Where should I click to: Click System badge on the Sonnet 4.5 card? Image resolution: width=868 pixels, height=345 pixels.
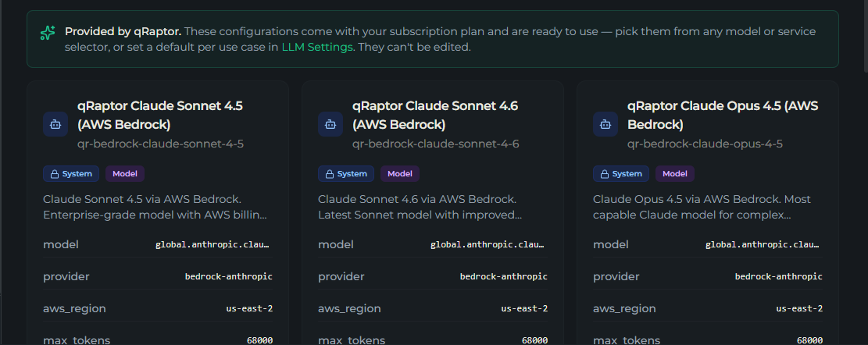click(x=71, y=173)
